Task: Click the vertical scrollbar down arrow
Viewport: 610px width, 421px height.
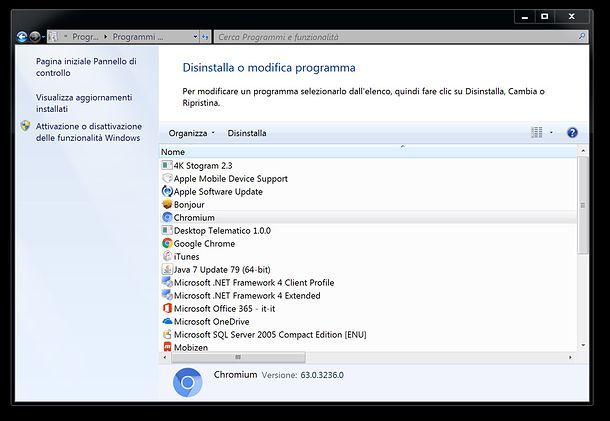Action: [583, 345]
